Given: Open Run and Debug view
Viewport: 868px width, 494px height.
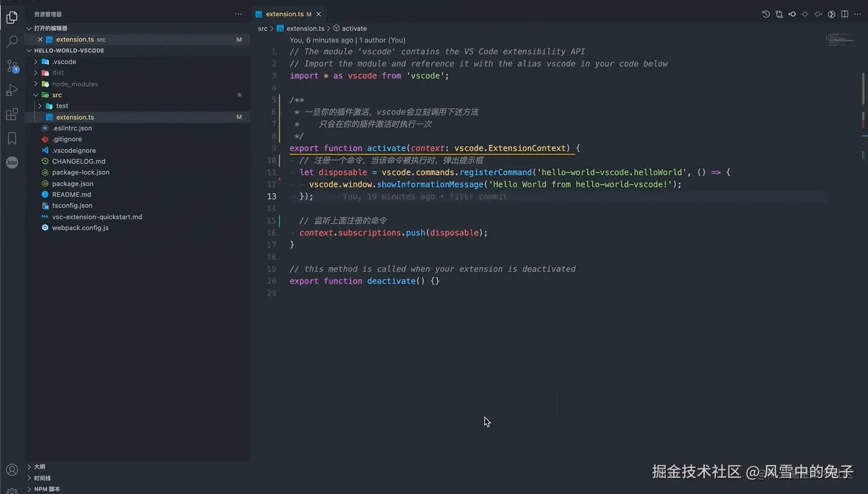Looking at the screenshot, I should point(11,90).
